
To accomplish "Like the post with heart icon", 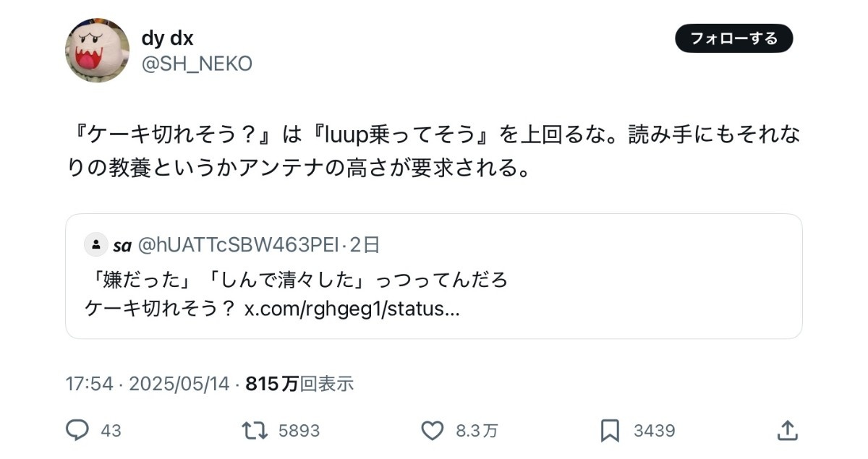I will tap(432, 431).
